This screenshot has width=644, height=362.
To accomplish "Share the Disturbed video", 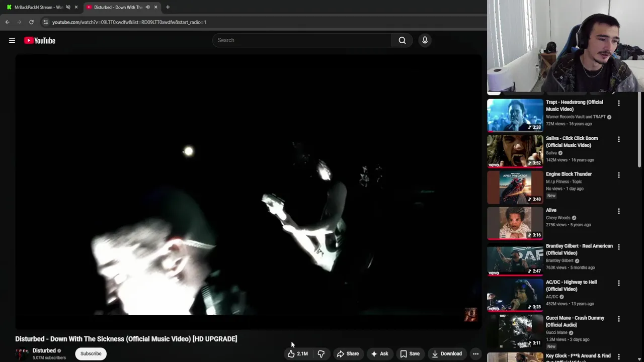I will [x=348, y=353].
